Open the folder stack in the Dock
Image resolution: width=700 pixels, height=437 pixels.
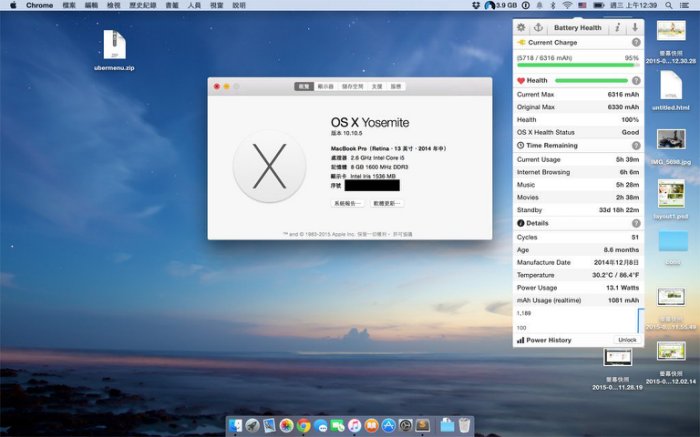[x=447, y=425]
